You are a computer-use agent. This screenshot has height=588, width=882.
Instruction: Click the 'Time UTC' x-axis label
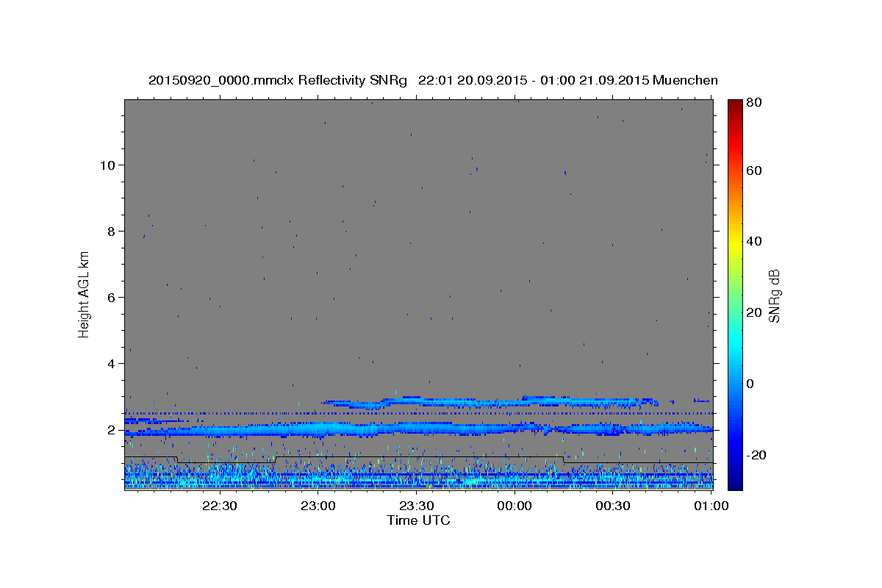[x=418, y=520]
